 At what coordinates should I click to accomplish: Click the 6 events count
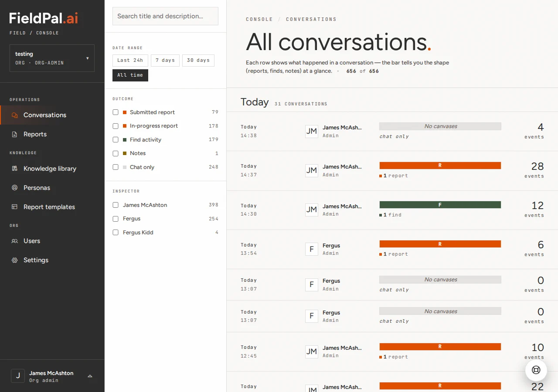tap(534, 248)
